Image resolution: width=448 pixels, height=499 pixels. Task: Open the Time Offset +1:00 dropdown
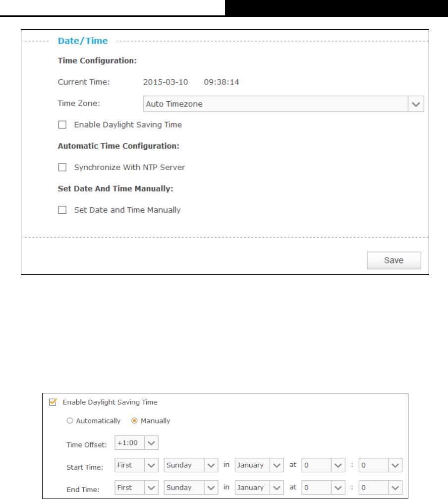136,442
